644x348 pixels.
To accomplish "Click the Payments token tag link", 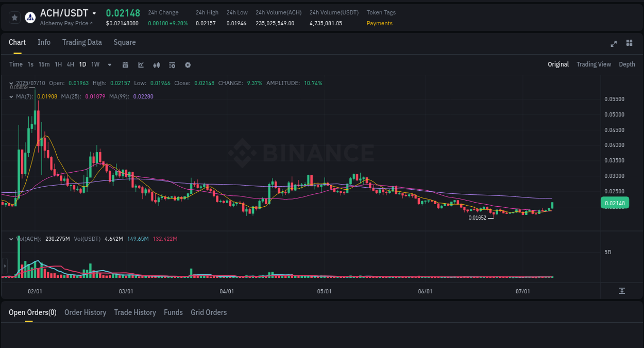I will pyautogui.click(x=379, y=24).
